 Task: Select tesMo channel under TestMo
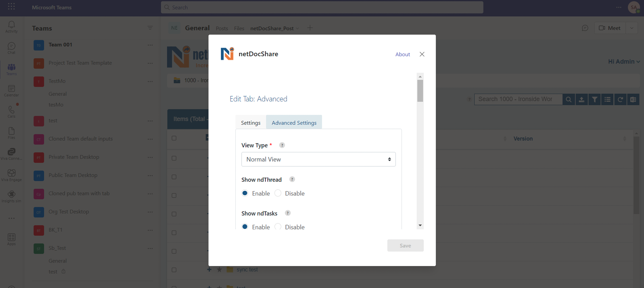click(56, 105)
